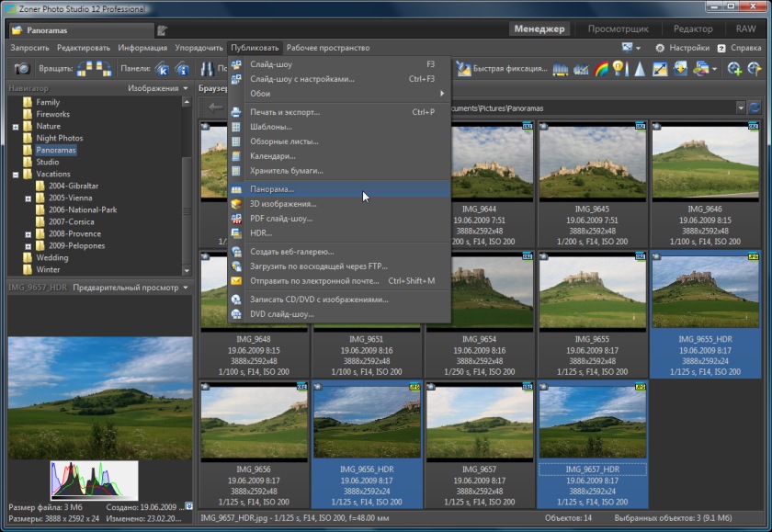The image size is (772, 532).
Task: Choose HDR... menu entry
Action: 261,233
